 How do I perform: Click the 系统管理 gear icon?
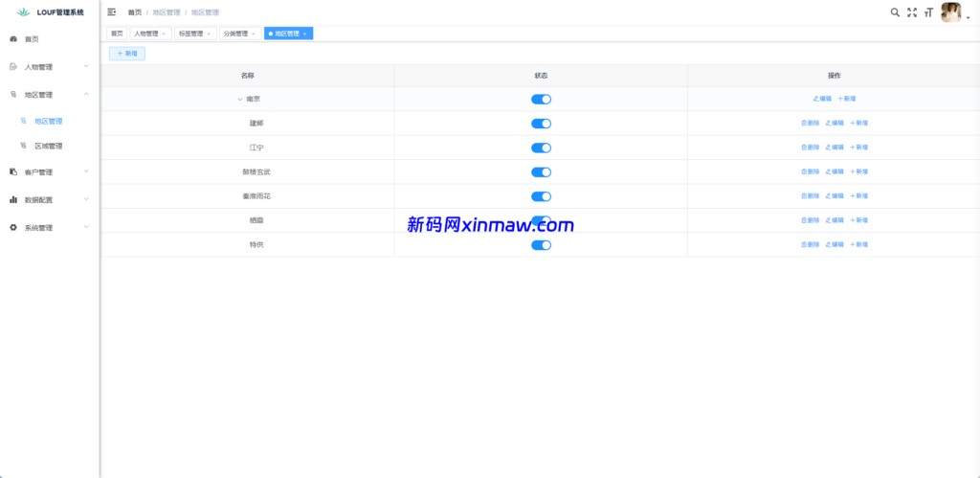point(13,228)
